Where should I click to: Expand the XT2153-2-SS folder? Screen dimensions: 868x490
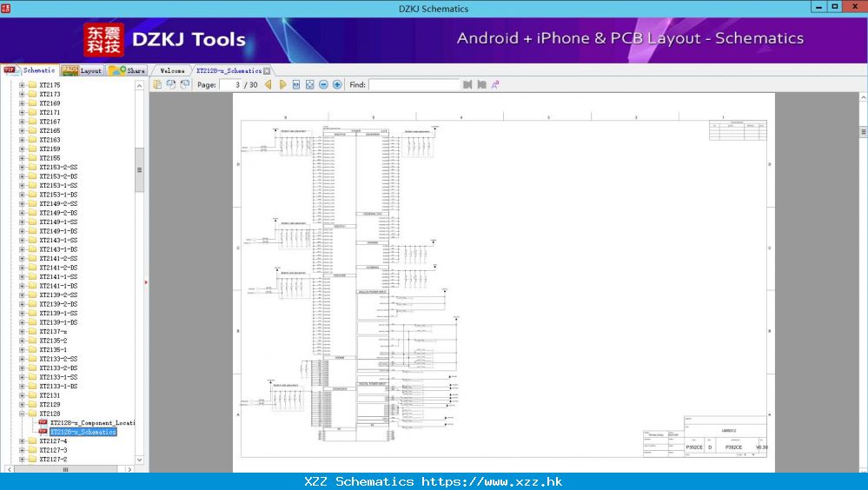coord(22,167)
